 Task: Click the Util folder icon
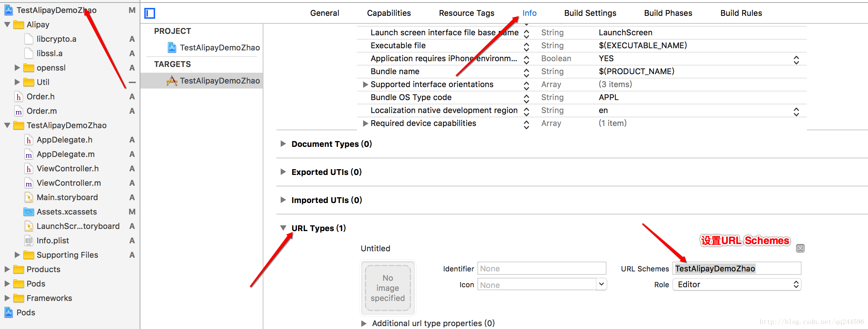(29, 82)
